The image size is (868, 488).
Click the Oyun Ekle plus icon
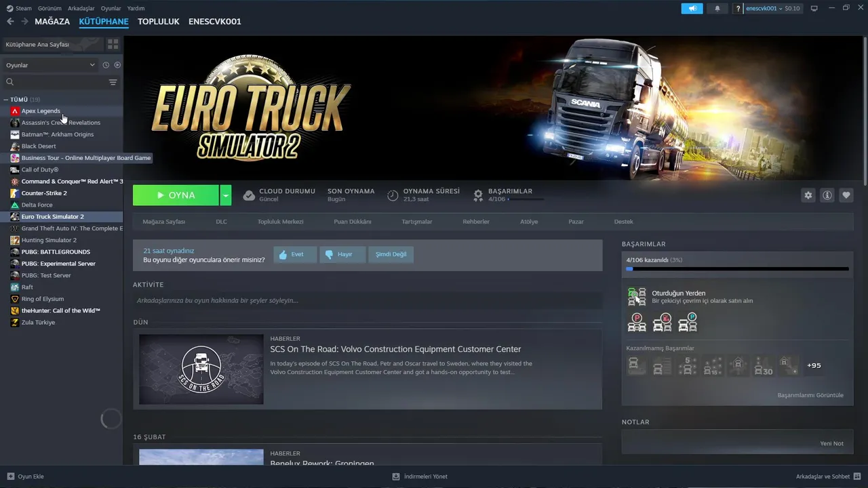(10, 476)
